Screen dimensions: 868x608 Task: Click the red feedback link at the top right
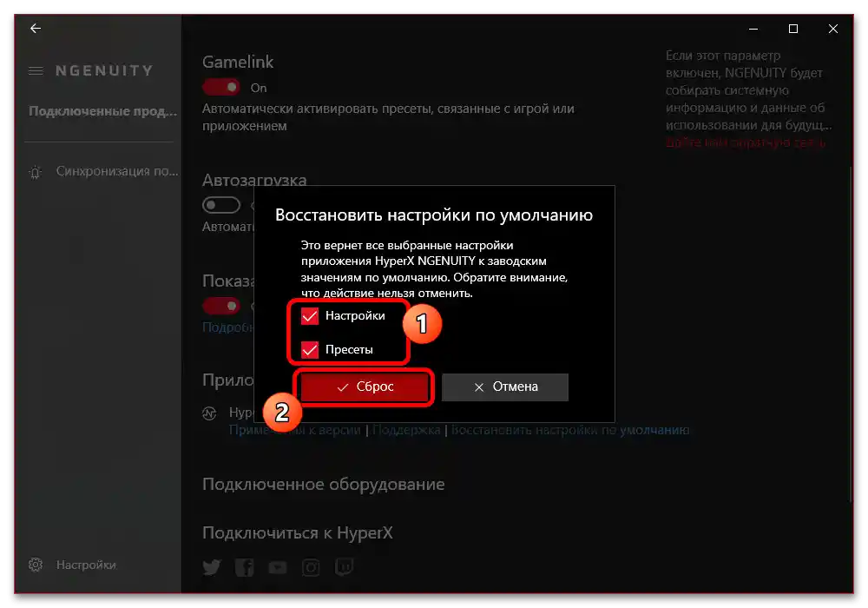[x=745, y=142]
